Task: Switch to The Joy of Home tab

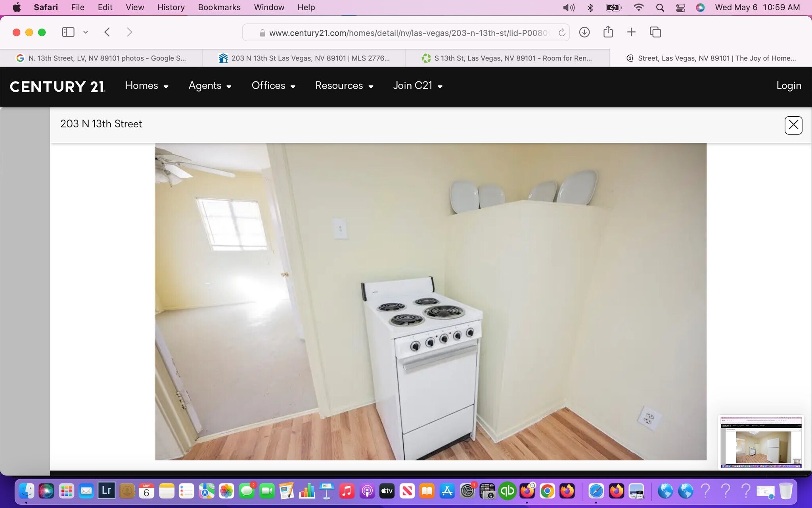Action: (710, 58)
